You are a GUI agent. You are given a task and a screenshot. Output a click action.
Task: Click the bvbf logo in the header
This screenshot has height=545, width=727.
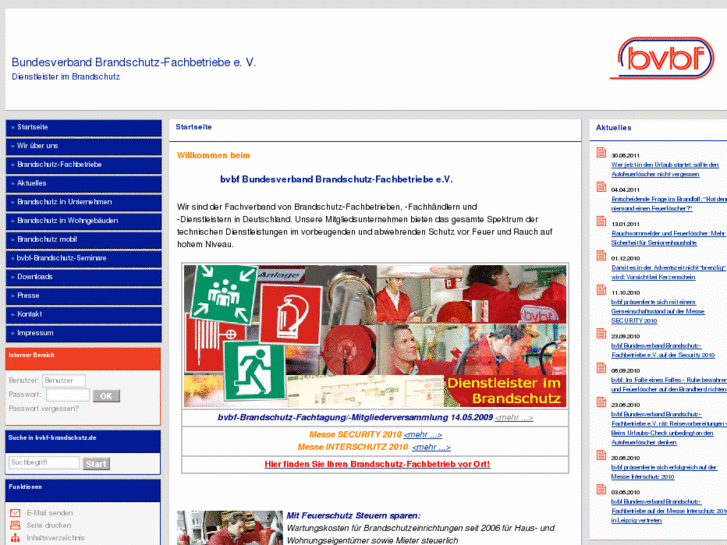pos(662,58)
